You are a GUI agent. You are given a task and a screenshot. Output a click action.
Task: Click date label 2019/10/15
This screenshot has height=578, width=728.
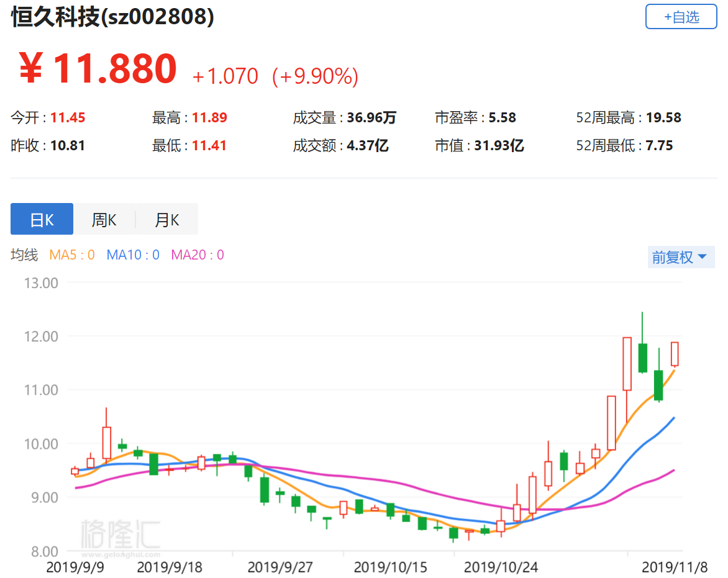coord(391,567)
